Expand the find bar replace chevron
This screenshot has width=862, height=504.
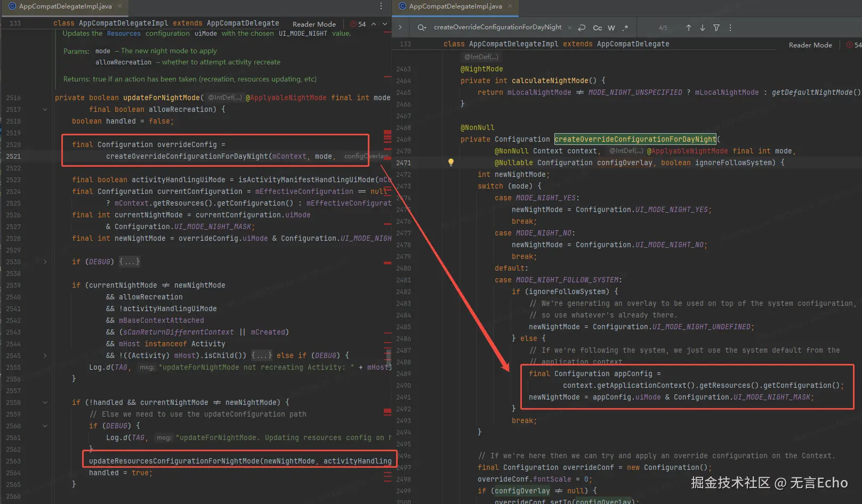point(400,27)
